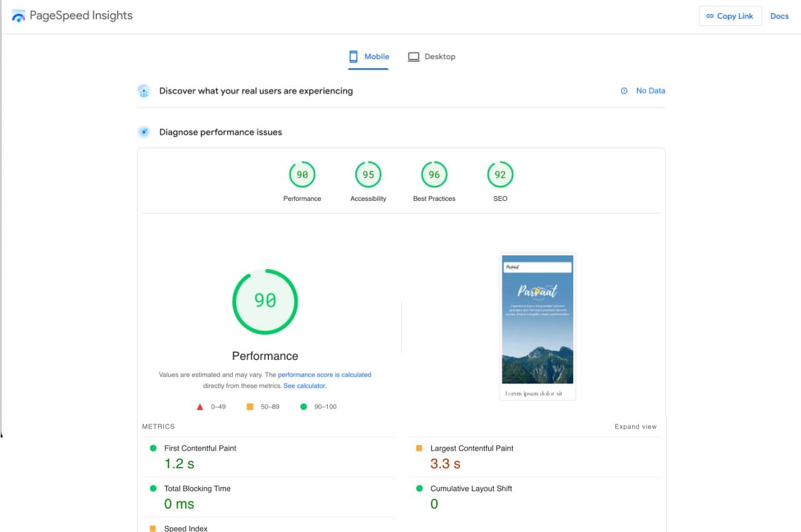Click the diagnose performance issues icon
This screenshot has height=532, width=801.
[x=144, y=132]
